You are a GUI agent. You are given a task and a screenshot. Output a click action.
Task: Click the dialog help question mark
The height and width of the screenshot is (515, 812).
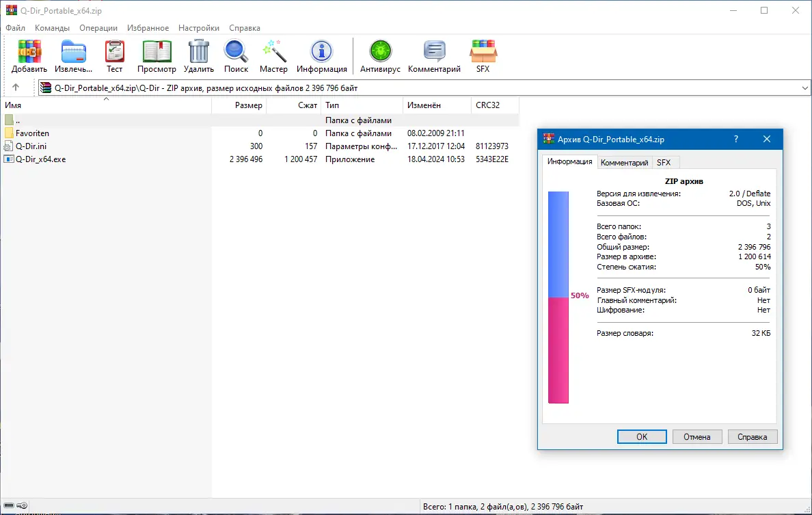point(736,139)
